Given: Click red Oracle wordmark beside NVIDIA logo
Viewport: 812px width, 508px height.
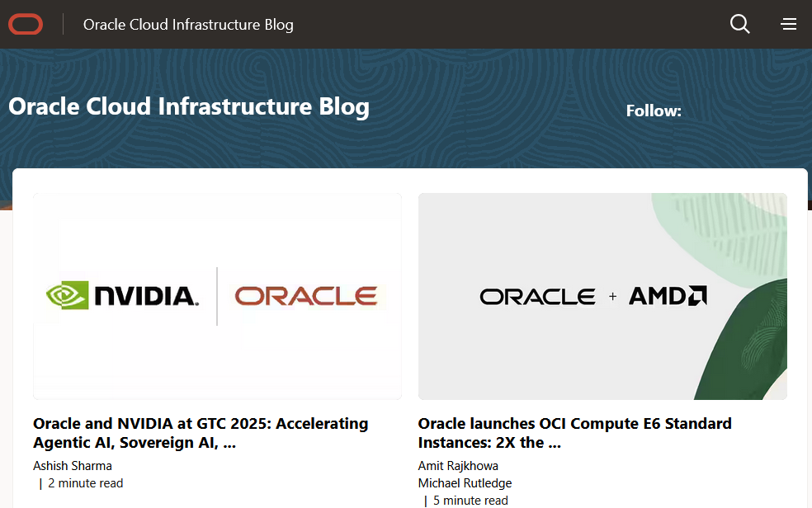Looking at the screenshot, I should pos(306,296).
